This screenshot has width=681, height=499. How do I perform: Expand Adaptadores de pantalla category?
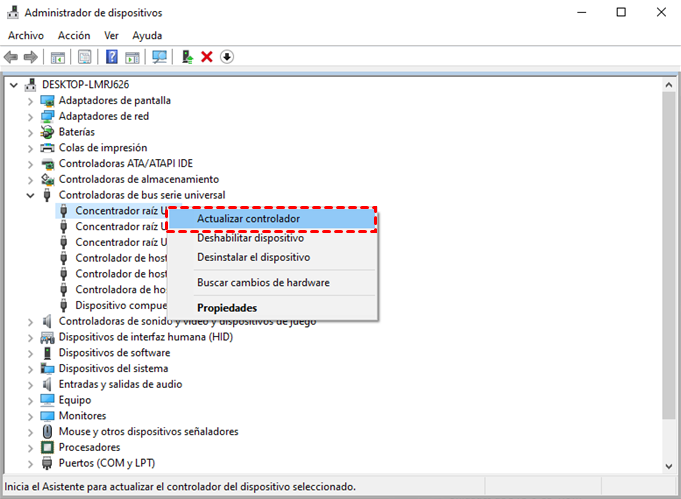point(30,100)
